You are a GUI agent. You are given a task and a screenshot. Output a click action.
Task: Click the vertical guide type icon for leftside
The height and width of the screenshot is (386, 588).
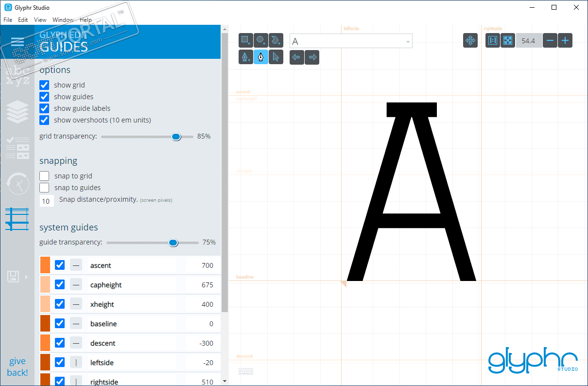coord(76,363)
